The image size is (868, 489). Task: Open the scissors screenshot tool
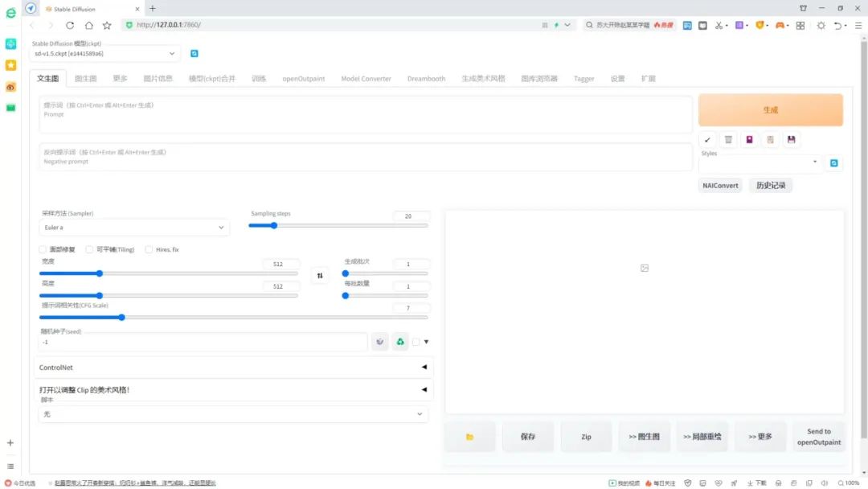[x=719, y=25]
